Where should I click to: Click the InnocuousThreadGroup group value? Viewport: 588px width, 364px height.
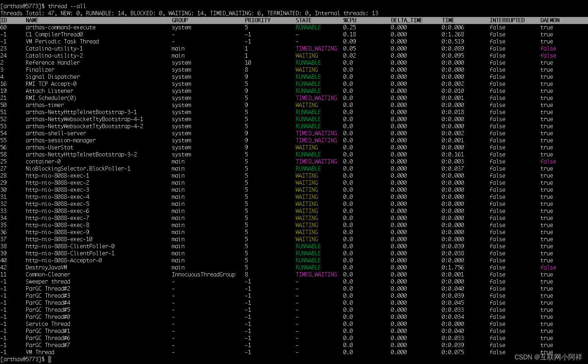[204, 274]
